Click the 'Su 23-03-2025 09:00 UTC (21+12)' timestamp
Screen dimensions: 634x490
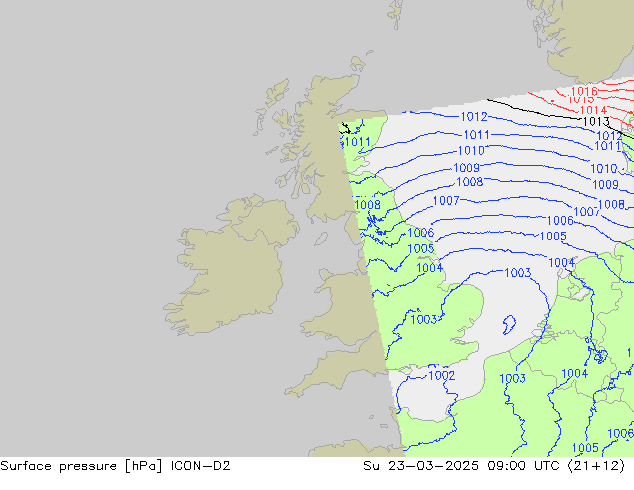coord(494,466)
